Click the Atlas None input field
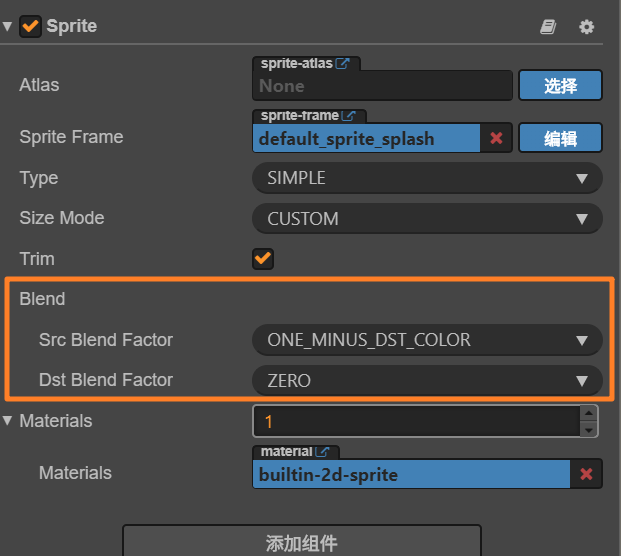This screenshot has height=556, width=621. 382,86
